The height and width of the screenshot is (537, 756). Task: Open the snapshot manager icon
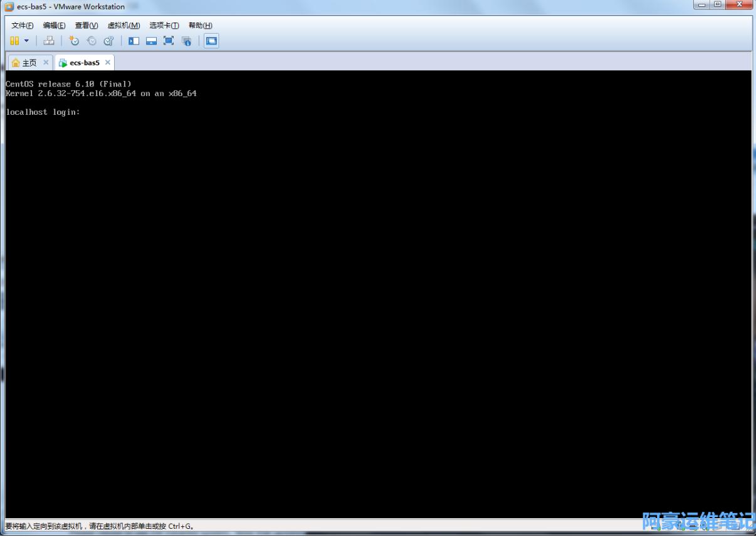108,41
